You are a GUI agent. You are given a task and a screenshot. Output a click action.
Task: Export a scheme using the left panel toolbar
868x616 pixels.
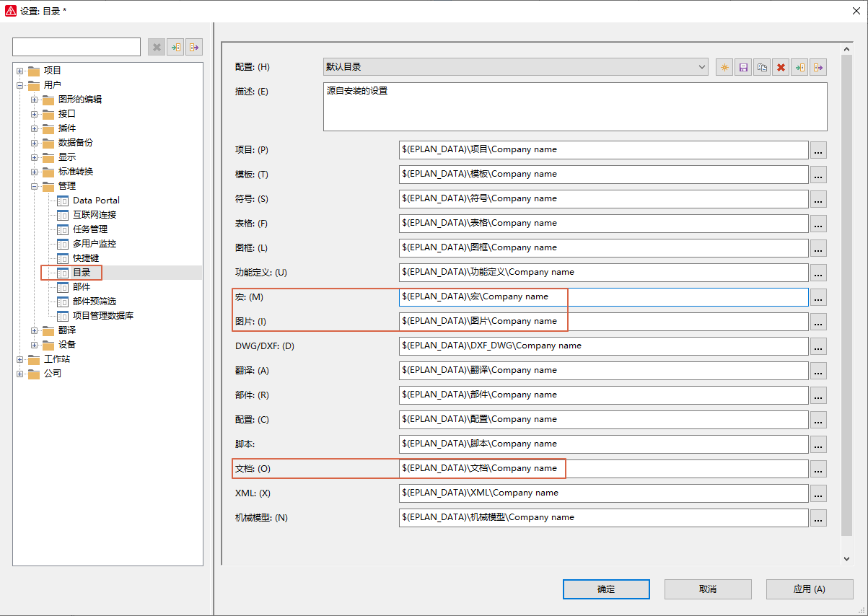tap(194, 46)
